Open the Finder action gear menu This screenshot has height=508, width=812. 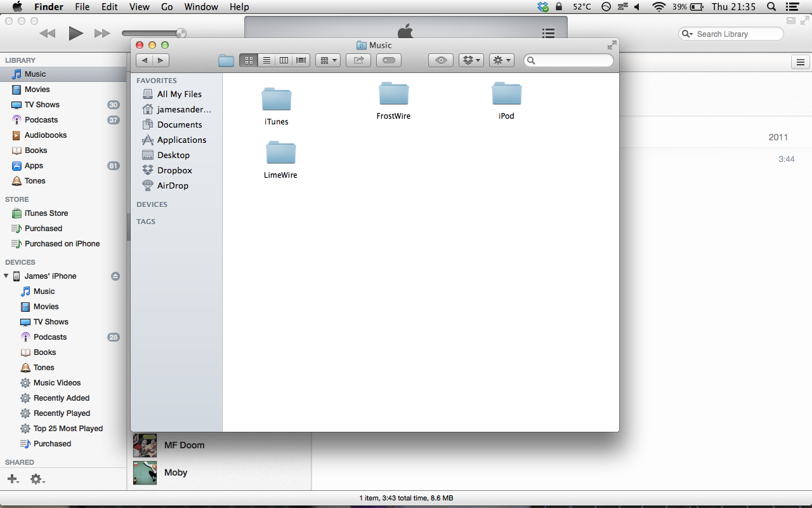click(502, 60)
